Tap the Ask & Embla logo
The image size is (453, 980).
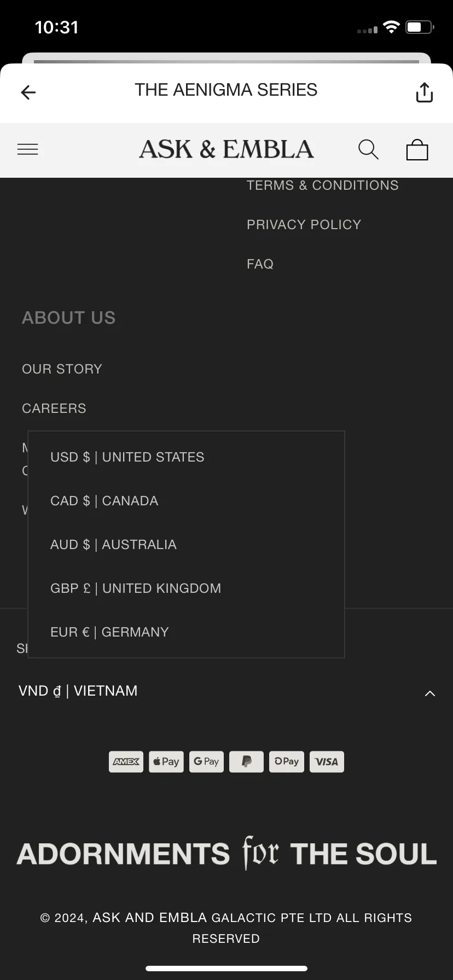(x=226, y=149)
